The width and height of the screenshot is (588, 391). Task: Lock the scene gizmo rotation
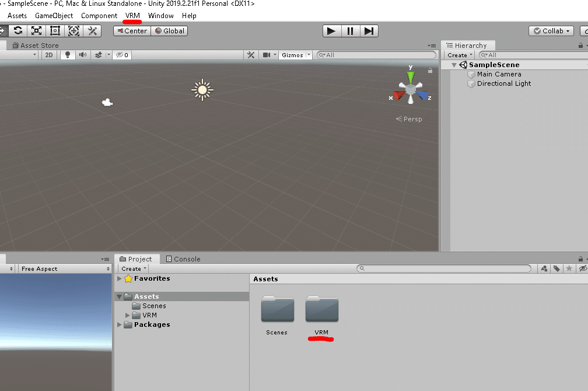[x=430, y=71]
